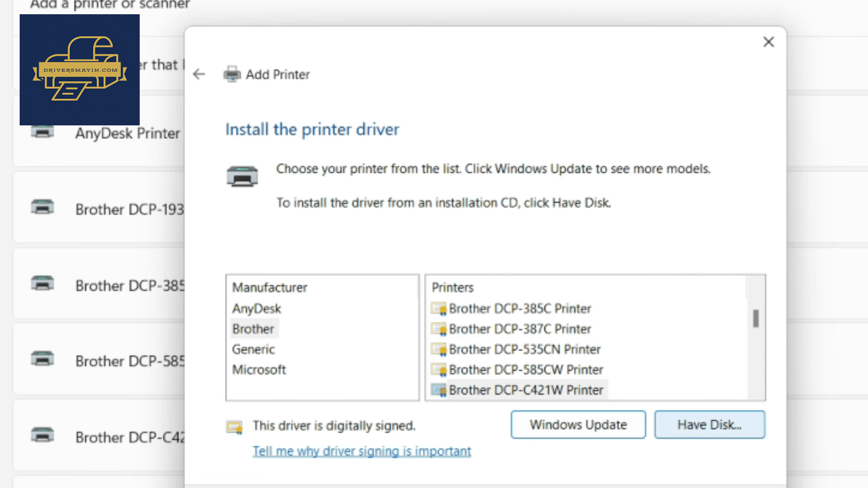Choose Brother DCP-387C Printer from the list
This screenshot has width=868, height=488.
coord(520,329)
